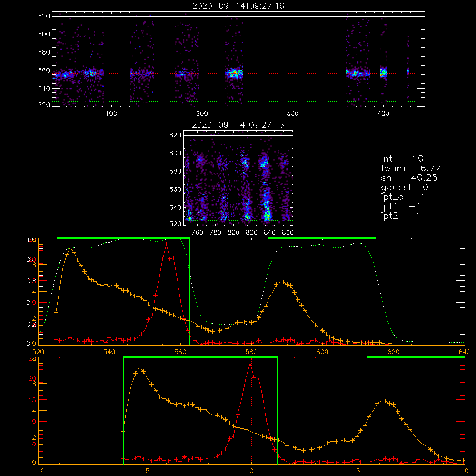The width and height of the screenshot is (476, 476).
Task: Select the 'fwhm 6.77' readout
Action: click(x=410, y=168)
